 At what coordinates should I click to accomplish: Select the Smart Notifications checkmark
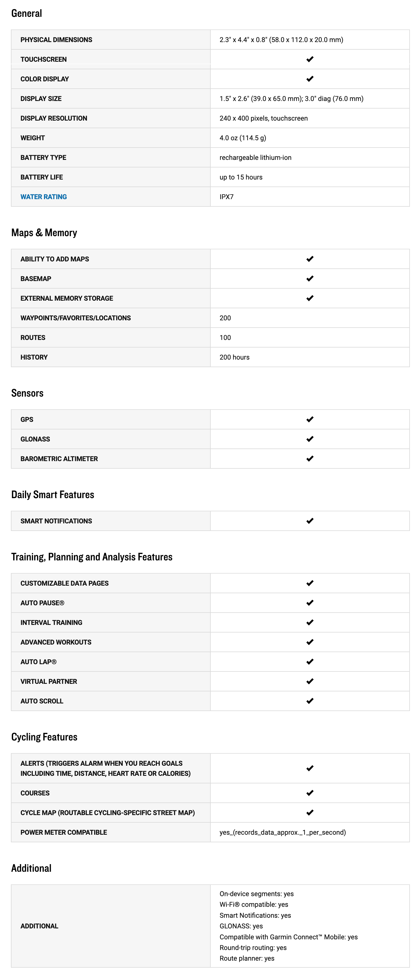[310, 521]
